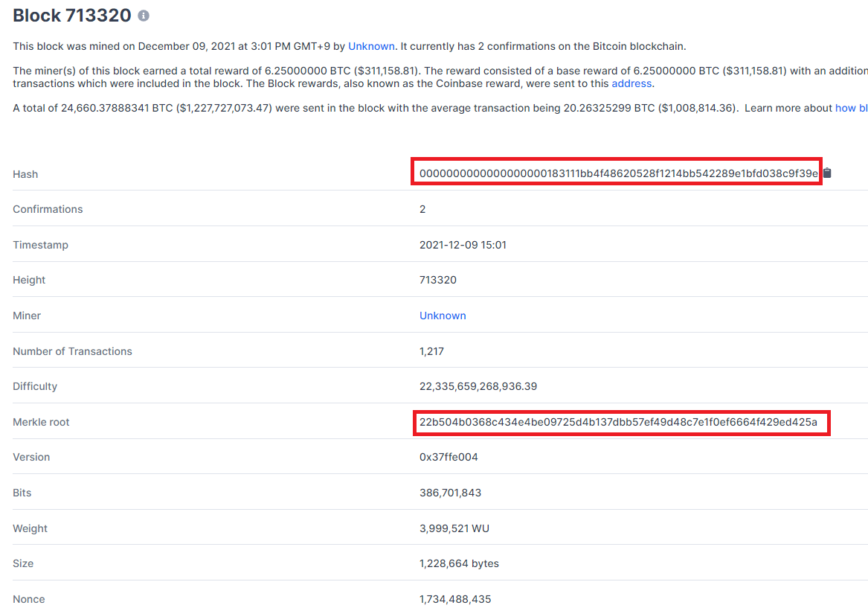Copy the block hash with clipboard icon
The width and height of the screenshot is (868, 611).
(x=827, y=173)
